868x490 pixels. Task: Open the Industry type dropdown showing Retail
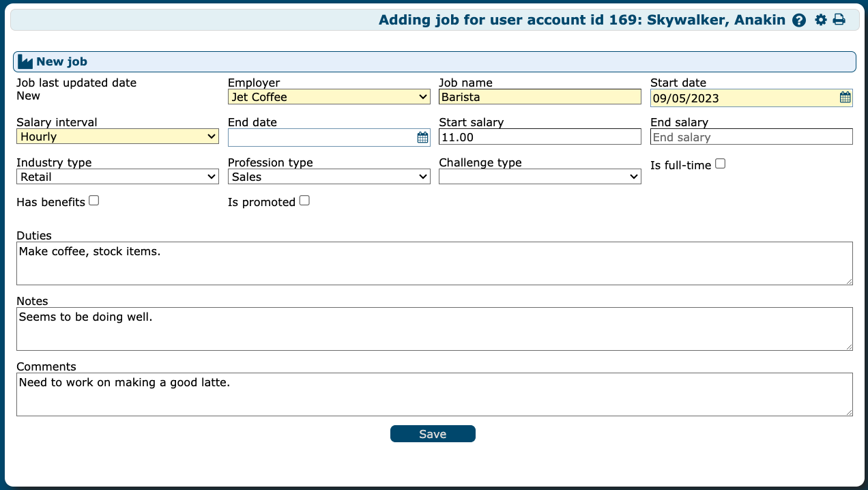117,176
